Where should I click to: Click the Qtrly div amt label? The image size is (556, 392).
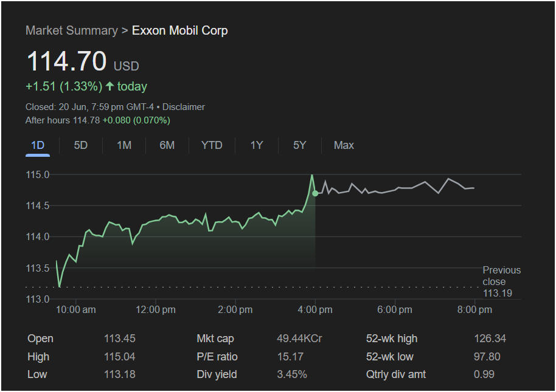[396, 374]
